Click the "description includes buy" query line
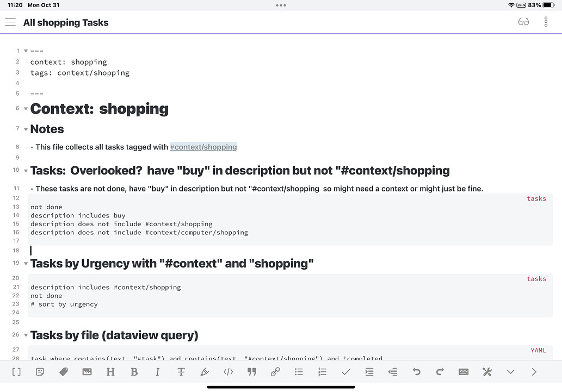The image size is (562, 392). (78, 215)
